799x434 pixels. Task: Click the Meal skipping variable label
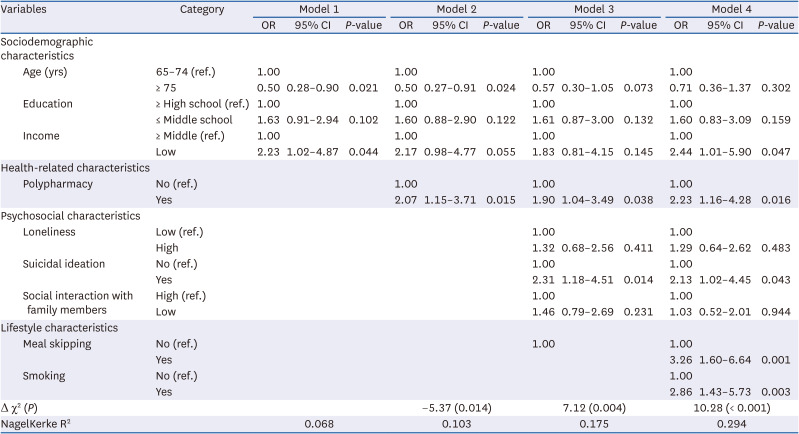(58, 344)
